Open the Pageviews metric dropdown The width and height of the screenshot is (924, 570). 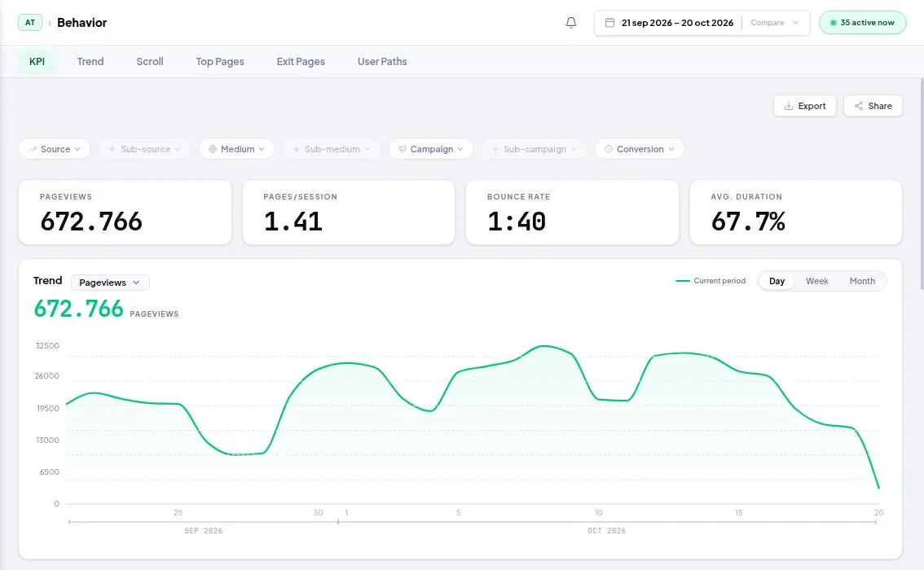[x=110, y=283]
